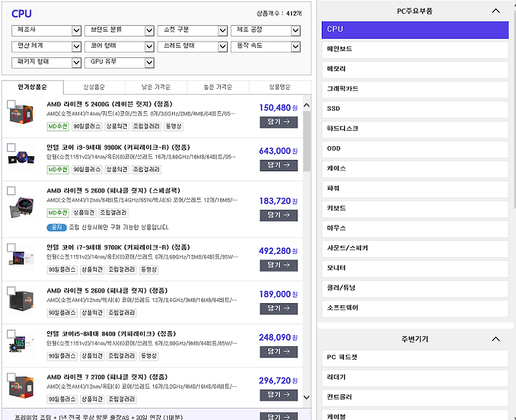Open 케이스 category in sidebar
Viewport: 516px width, 420px height.
coord(415,169)
